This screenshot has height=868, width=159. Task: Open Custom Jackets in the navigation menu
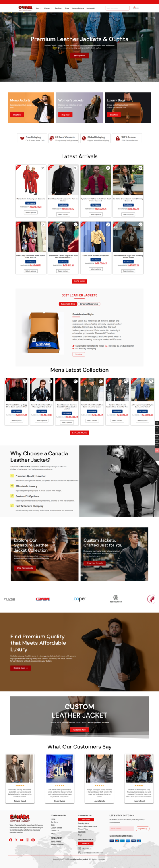[x=78, y=8]
